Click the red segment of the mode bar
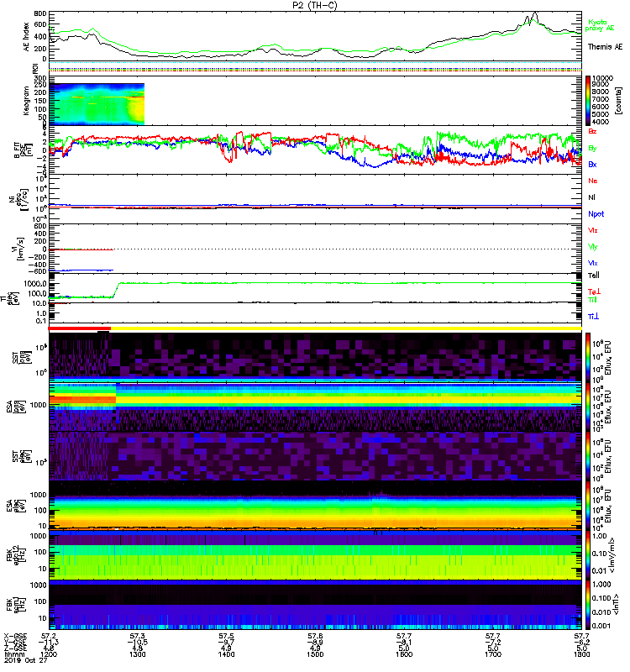630x672 pixels. 80,328
